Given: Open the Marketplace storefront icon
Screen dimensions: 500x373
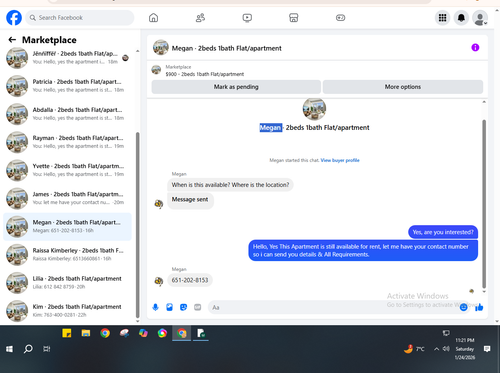Looking at the screenshot, I should 294,18.
